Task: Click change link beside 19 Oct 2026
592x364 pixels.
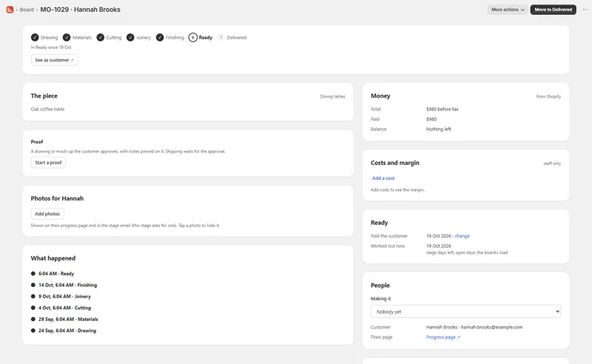Action: 462,236
